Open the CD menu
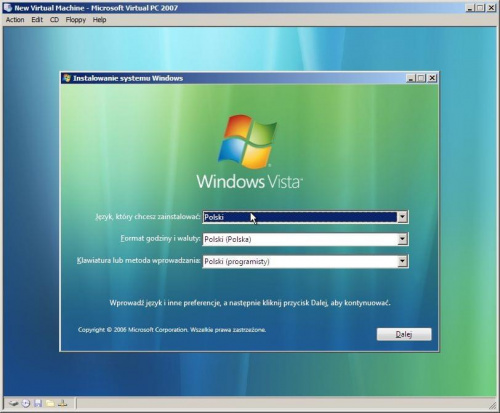This screenshot has height=413, width=500. coord(54,20)
